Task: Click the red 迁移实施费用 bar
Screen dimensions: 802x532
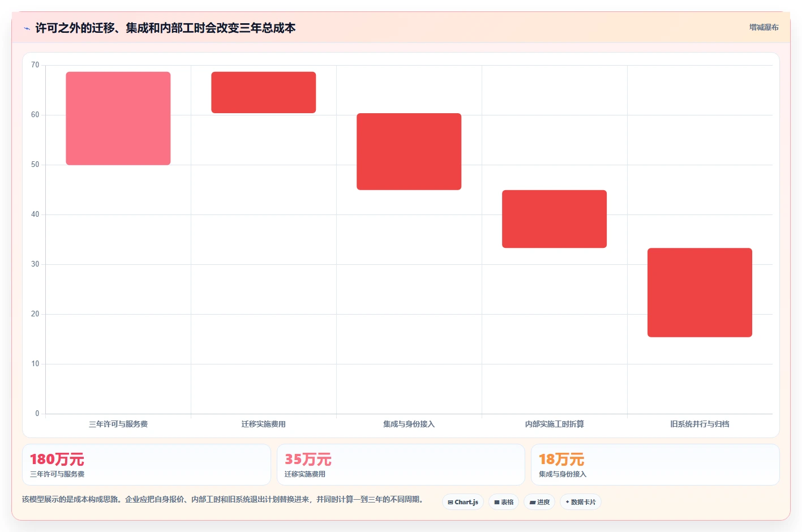Action: click(264, 92)
